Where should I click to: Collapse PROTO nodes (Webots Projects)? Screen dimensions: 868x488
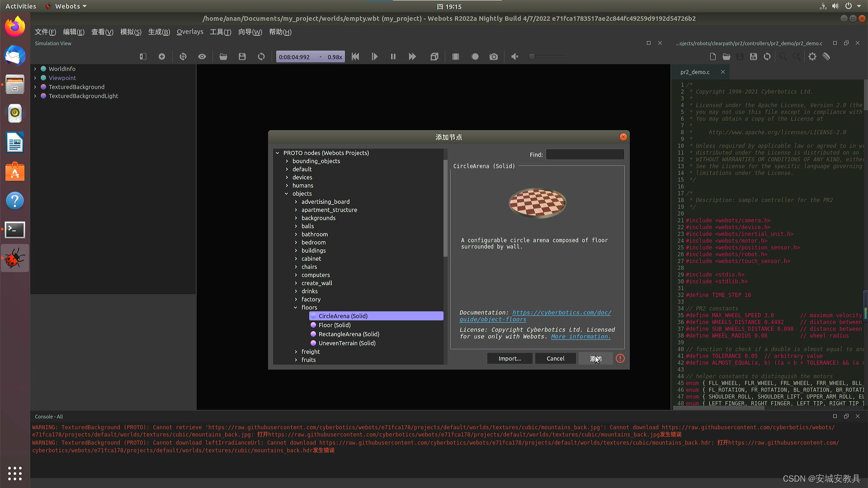coord(278,153)
